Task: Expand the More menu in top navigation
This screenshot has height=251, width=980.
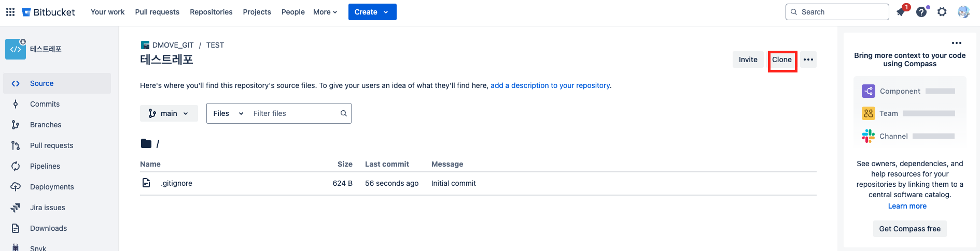Action: pyautogui.click(x=325, y=12)
